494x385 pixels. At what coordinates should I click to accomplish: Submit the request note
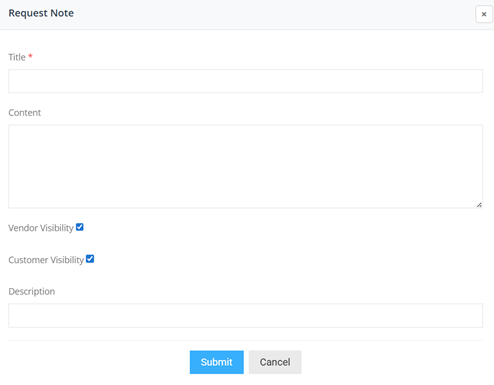click(217, 362)
